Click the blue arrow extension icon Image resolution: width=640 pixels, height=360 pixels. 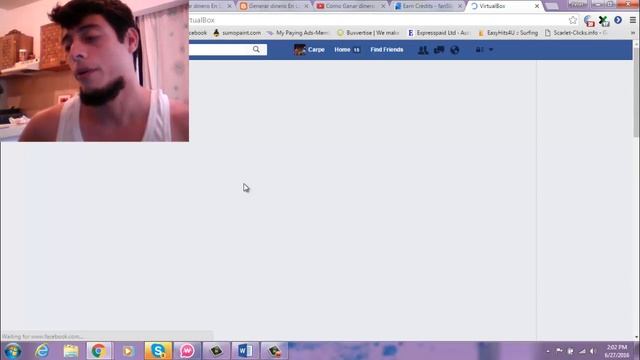coord(618,20)
